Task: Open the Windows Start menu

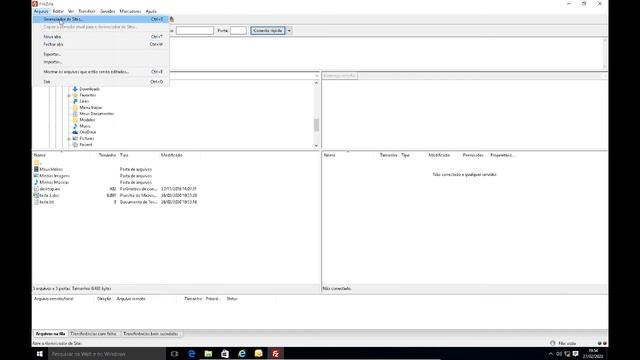Action: click(x=40, y=354)
